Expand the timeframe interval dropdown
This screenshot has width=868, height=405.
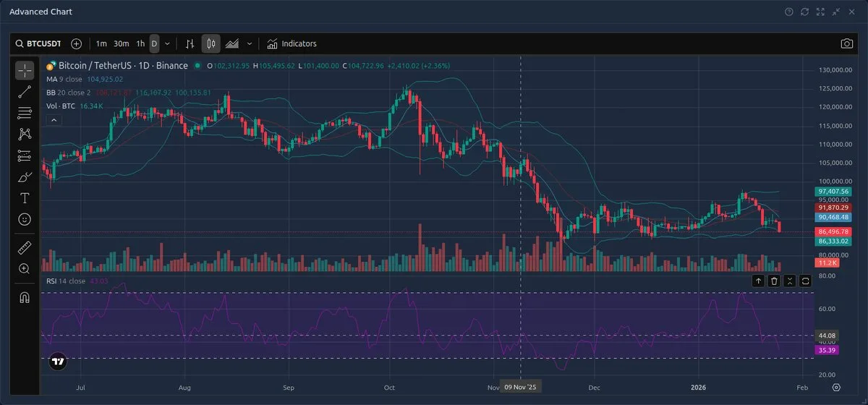coord(167,43)
